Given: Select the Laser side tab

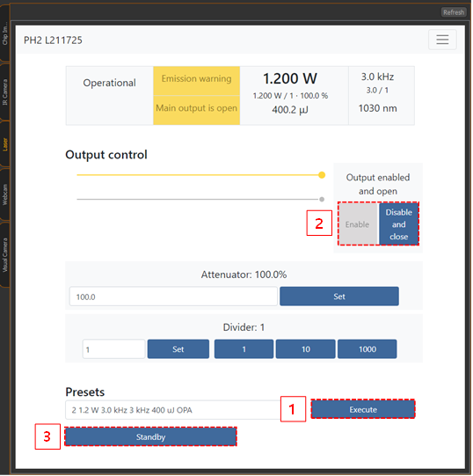Looking at the screenshot, I should point(5,144).
